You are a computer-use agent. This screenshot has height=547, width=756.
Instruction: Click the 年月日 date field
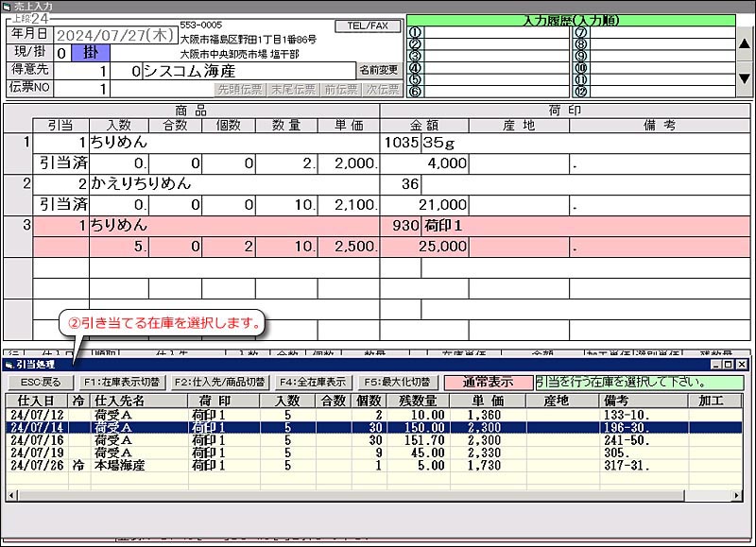click(x=113, y=34)
